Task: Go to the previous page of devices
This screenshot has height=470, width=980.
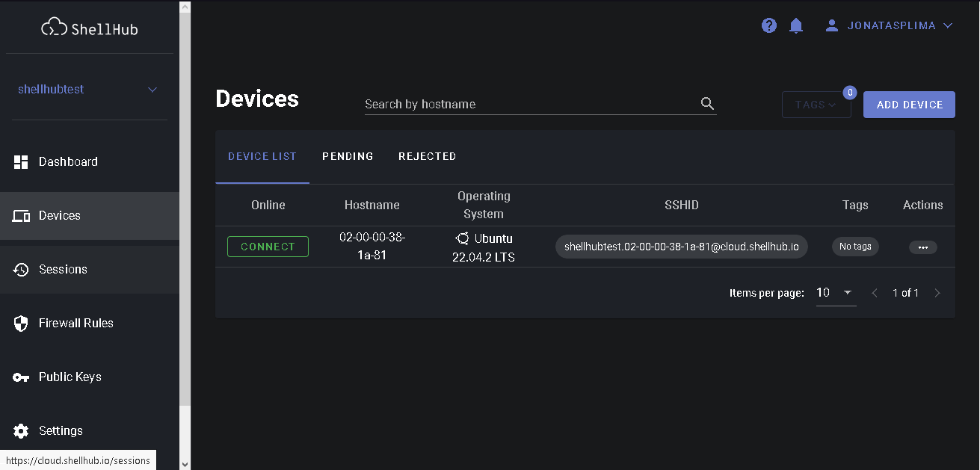Action: point(875,293)
